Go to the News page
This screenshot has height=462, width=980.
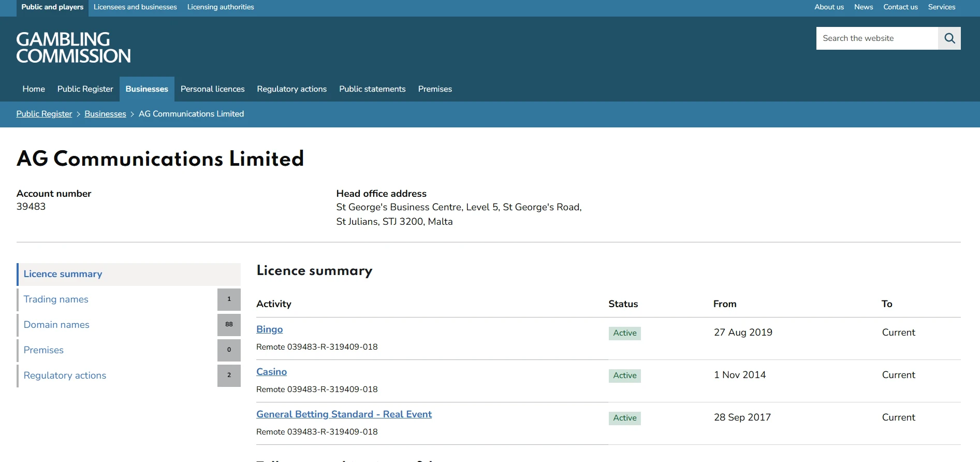click(x=864, y=7)
